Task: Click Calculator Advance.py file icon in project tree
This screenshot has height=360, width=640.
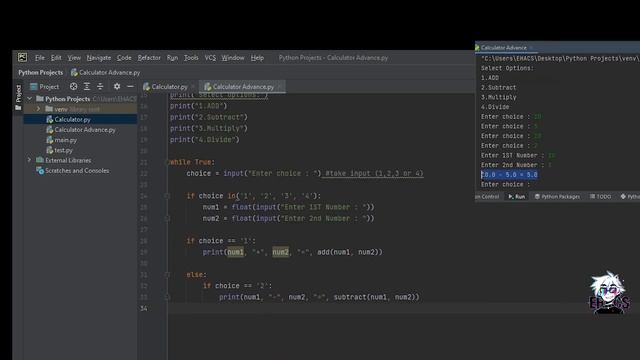Action: tap(50, 130)
